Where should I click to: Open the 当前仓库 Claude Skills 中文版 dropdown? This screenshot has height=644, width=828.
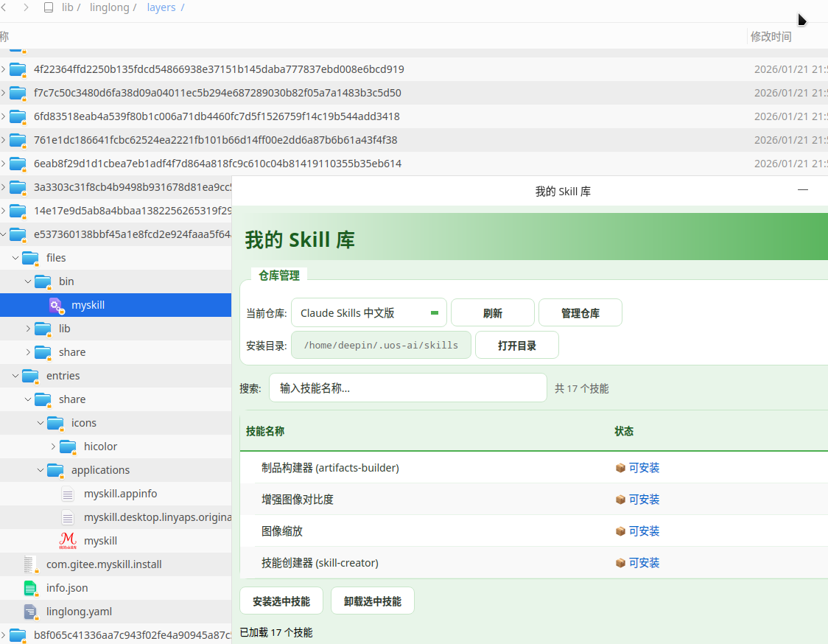tap(368, 312)
